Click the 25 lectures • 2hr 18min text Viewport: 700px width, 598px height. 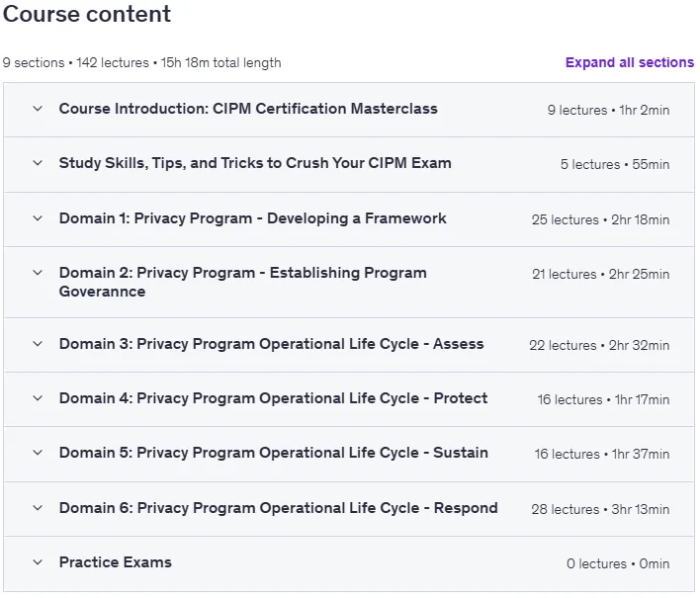[600, 219]
